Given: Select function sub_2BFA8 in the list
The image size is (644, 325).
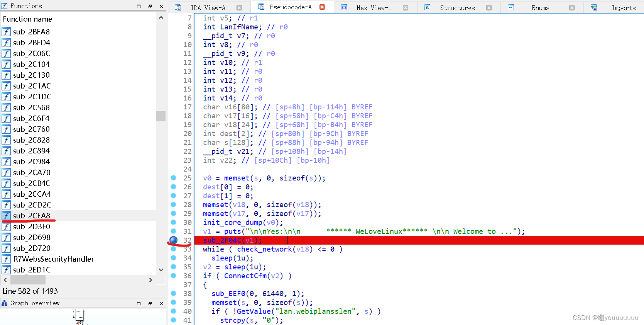Looking at the screenshot, I should [31, 32].
